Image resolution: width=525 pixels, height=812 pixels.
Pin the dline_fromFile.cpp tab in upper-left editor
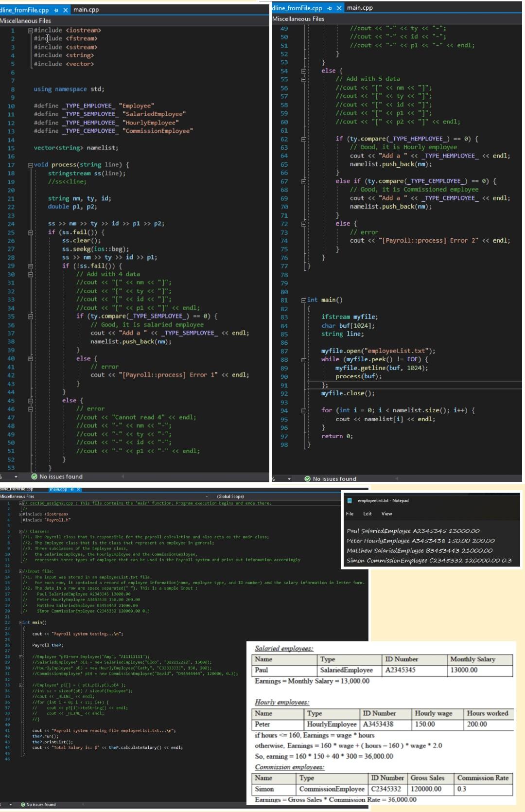[56, 10]
